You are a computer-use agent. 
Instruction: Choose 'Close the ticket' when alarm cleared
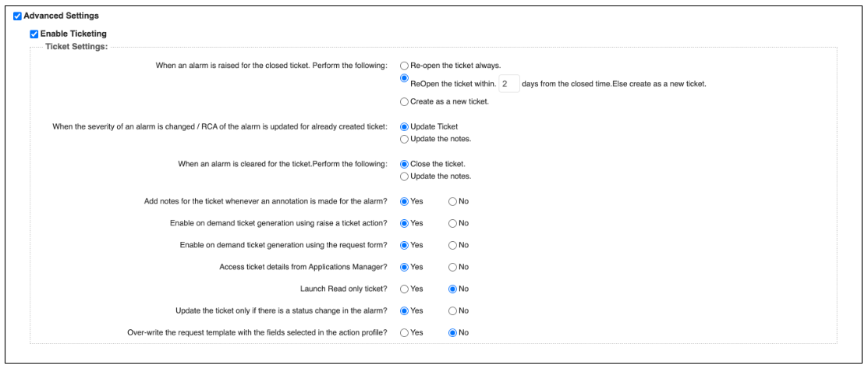[404, 165]
